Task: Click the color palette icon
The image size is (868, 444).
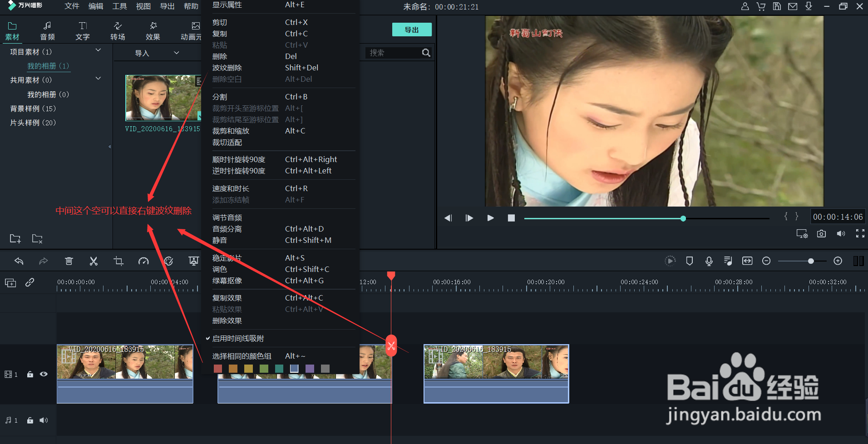Action: (x=168, y=261)
